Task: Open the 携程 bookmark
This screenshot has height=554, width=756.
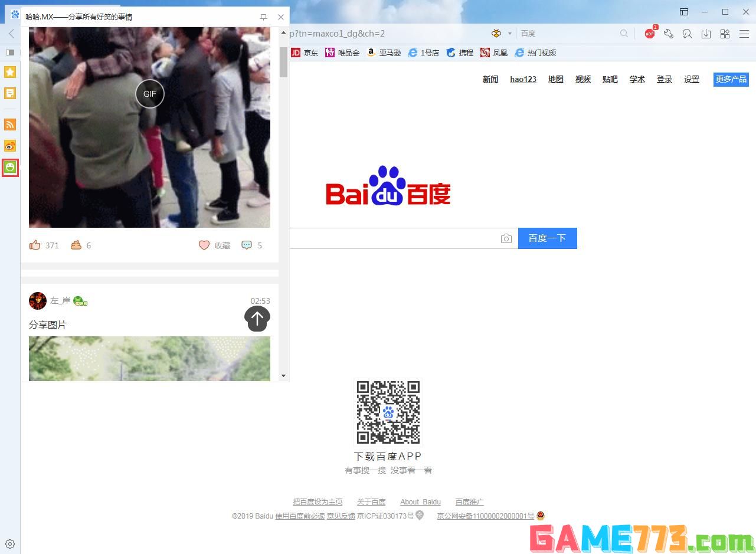Action: click(x=460, y=53)
